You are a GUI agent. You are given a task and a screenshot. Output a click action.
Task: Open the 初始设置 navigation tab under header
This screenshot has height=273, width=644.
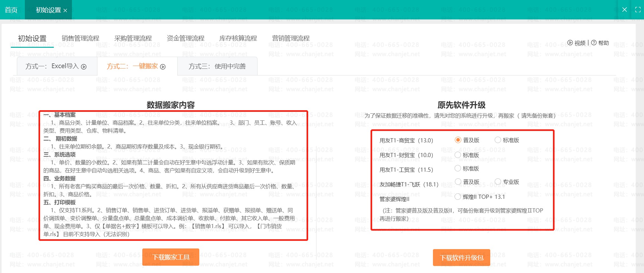32,39
